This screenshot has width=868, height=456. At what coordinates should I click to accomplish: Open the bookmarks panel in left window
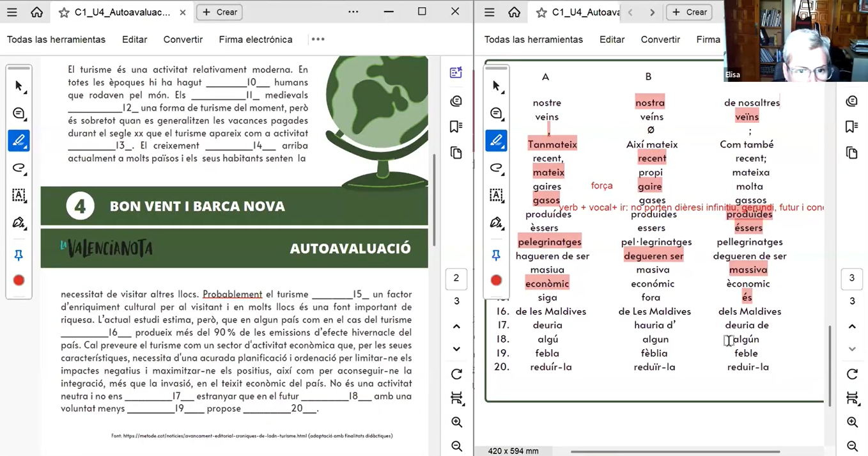(456, 127)
